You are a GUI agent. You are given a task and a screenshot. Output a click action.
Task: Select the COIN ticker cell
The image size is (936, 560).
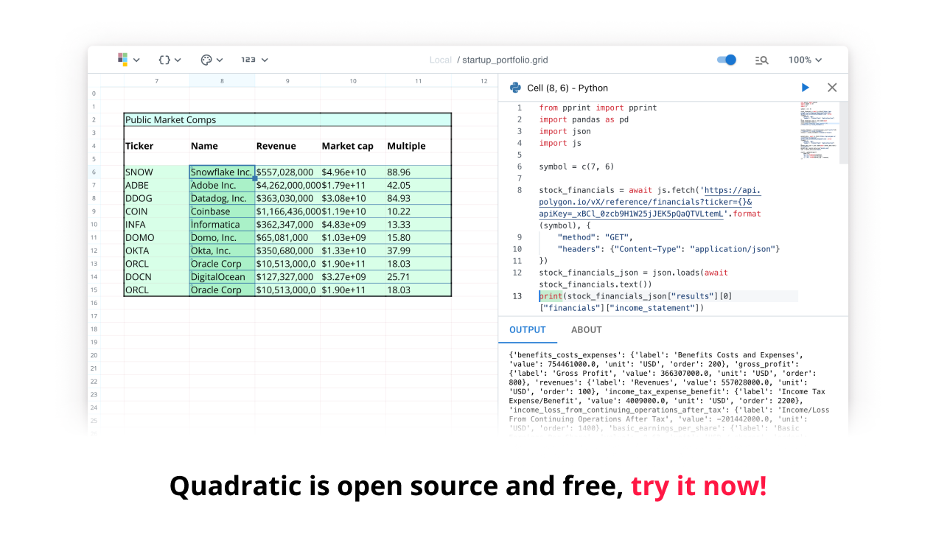click(156, 211)
